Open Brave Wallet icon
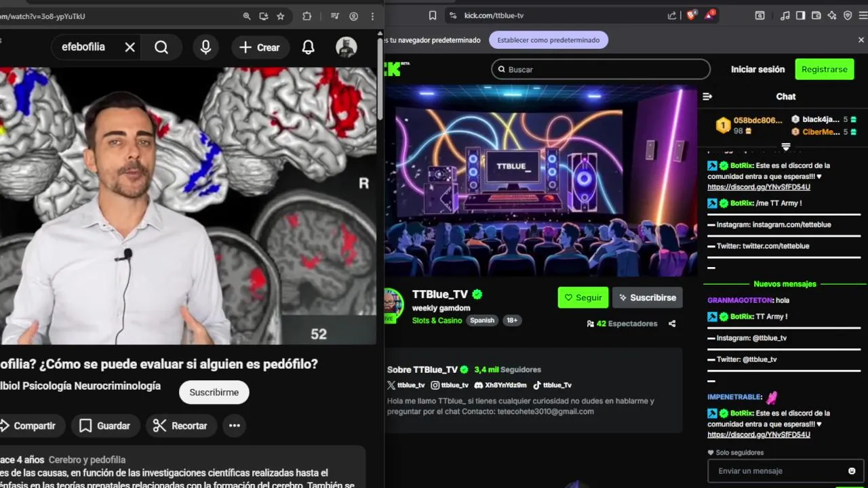Image resolution: width=868 pixels, height=488 pixels. tap(816, 16)
